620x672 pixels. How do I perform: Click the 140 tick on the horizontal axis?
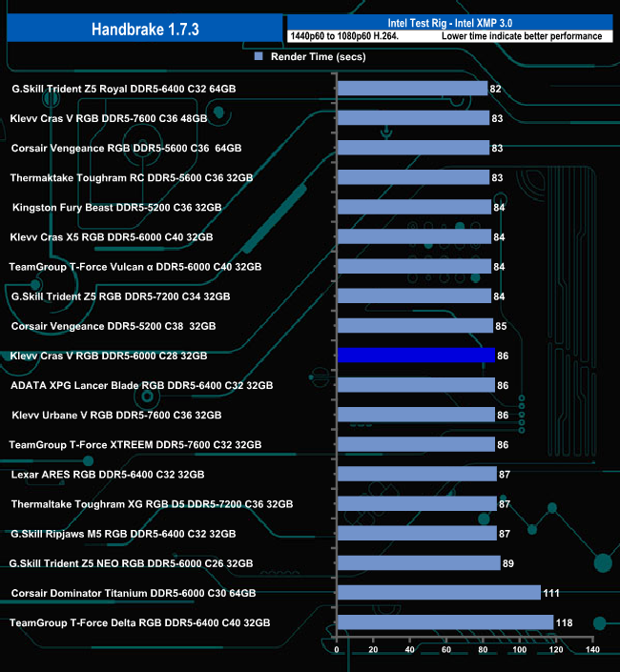pyautogui.click(x=592, y=650)
